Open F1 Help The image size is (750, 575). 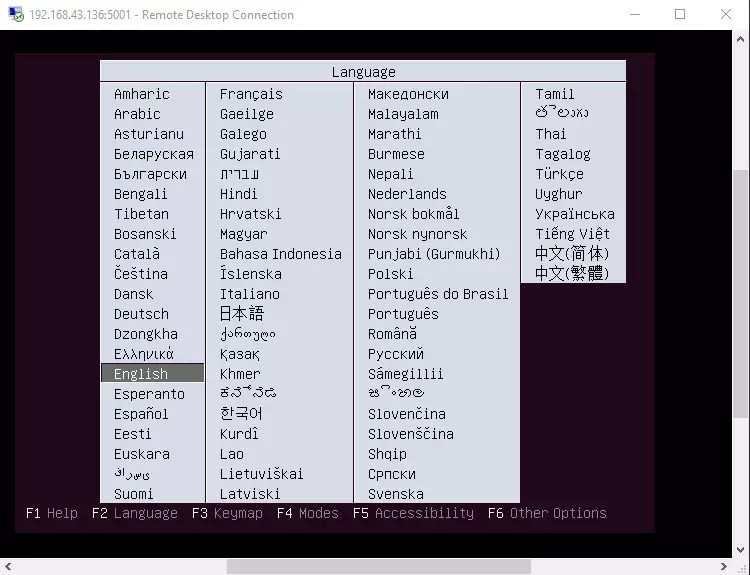[x=52, y=513]
